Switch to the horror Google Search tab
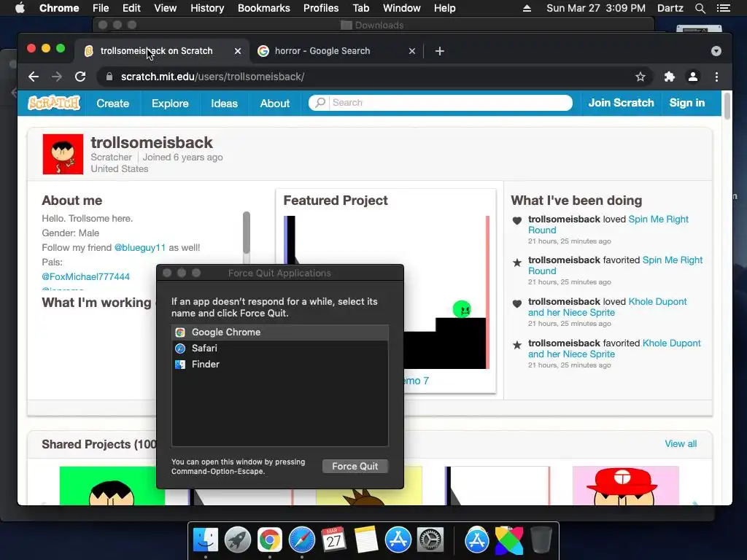Image resolution: width=747 pixels, height=560 pixels. (336, 51)
